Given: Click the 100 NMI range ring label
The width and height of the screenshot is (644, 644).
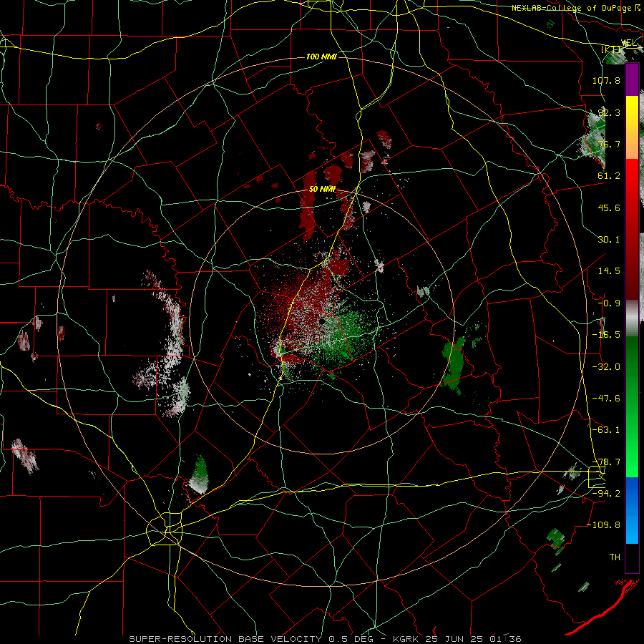Looking at the screenshot, I should [x=321, y=57].
